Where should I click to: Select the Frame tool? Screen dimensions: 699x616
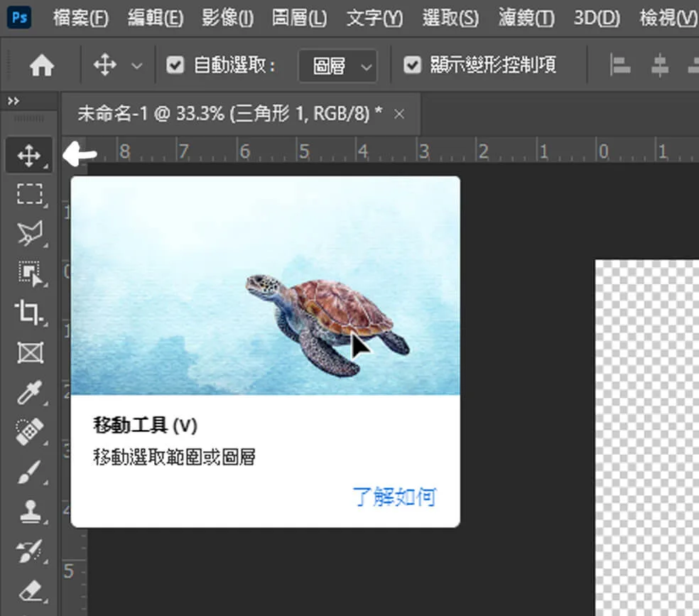tap(30, 352)
